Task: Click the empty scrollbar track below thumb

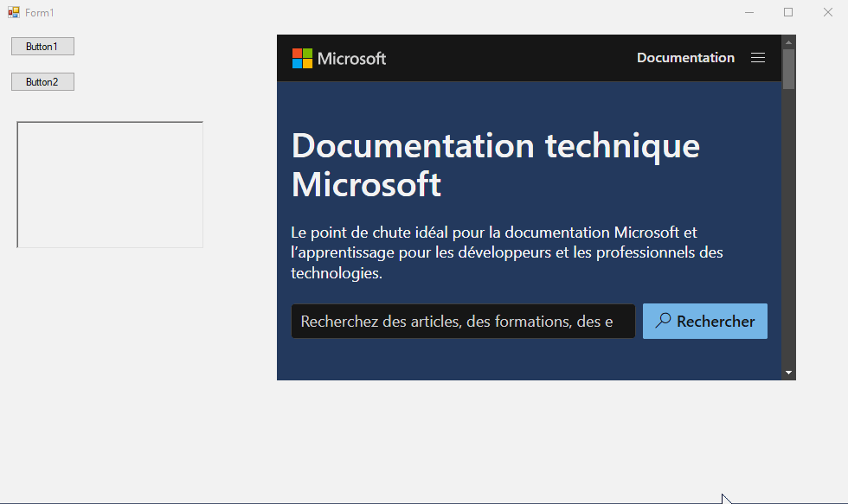Action: (x=788, y=226)
